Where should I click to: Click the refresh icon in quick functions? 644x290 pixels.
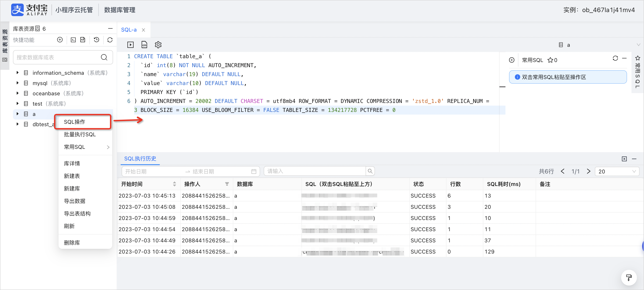(110, 40)
